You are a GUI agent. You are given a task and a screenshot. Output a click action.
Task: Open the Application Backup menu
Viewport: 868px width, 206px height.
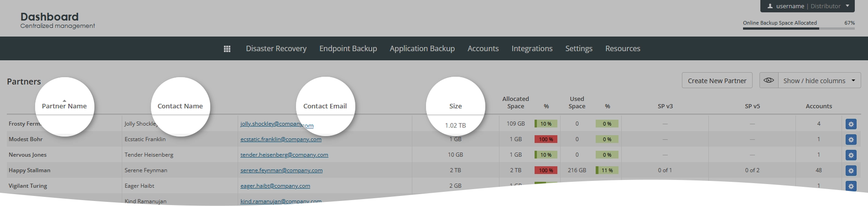422,48
